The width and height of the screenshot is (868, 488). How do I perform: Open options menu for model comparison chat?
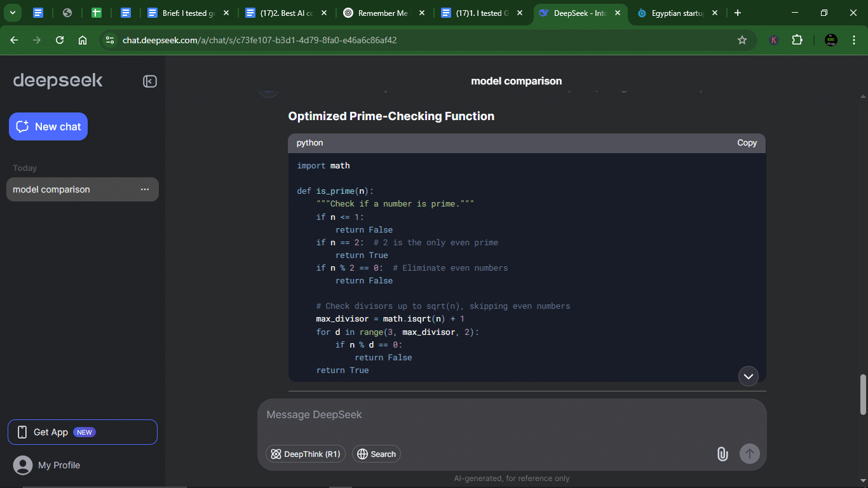point(145,189)
